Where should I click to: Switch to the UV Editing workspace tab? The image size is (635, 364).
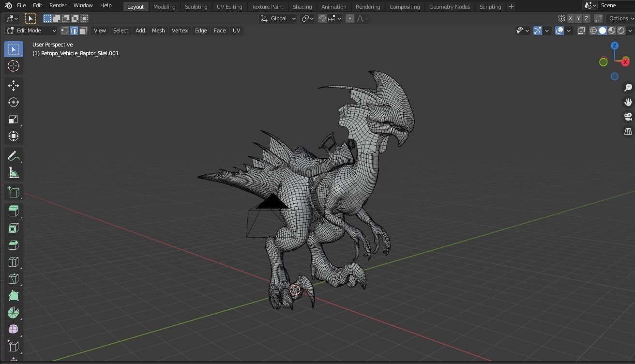click(x=229, y=6)
